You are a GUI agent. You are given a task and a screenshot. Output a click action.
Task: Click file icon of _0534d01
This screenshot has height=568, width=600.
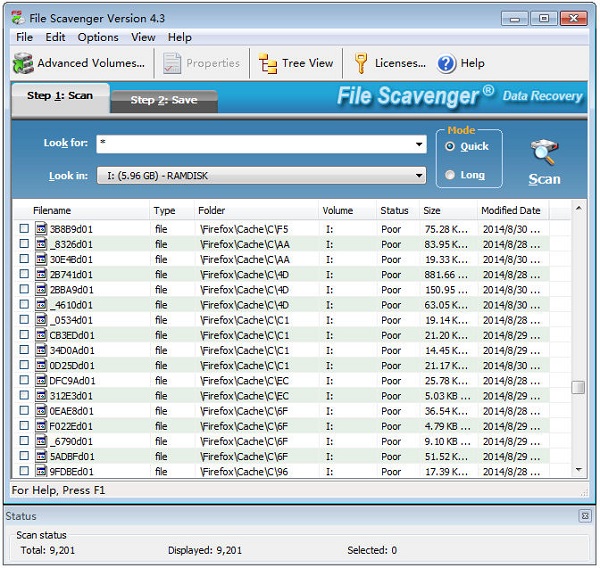[41, 320]
